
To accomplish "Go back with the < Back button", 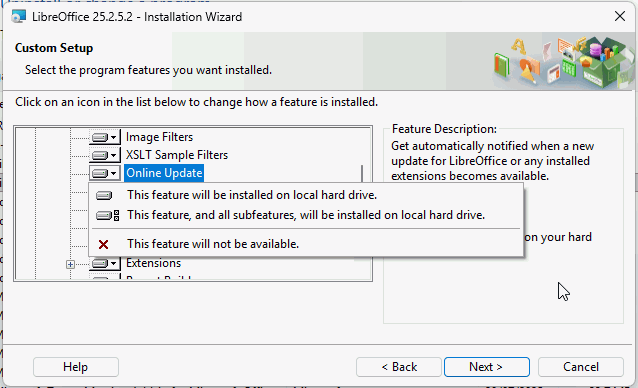I will coord(399,367).
